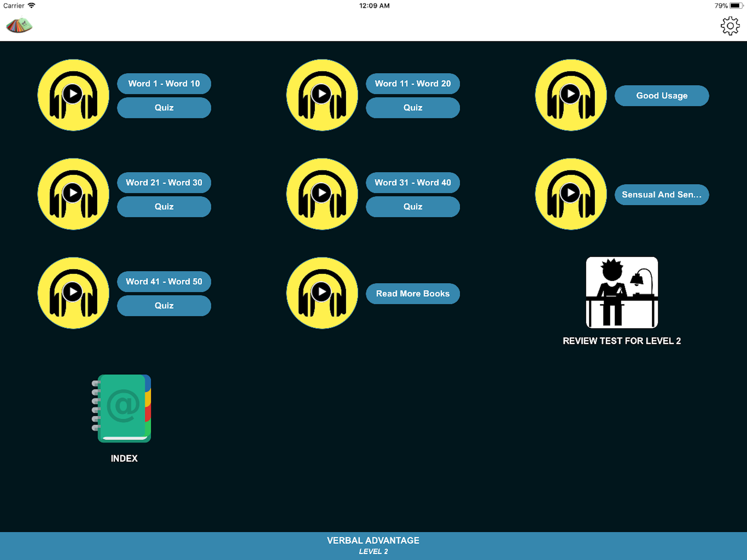Open Quiz under Word 21 - Word 30
This screenshot has height=560, width=747.
164,207
